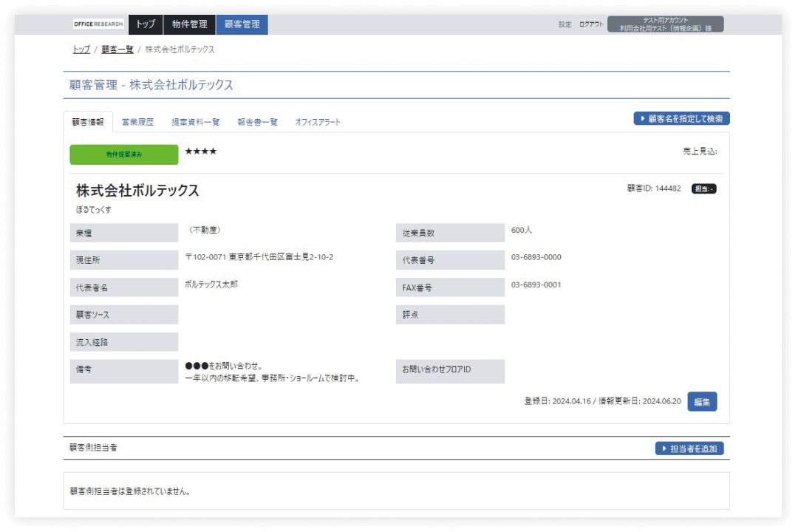The height and width of the screenshot is (532, 798).
Task: Click the ぼるてっくす reading text
Action: 94,209
